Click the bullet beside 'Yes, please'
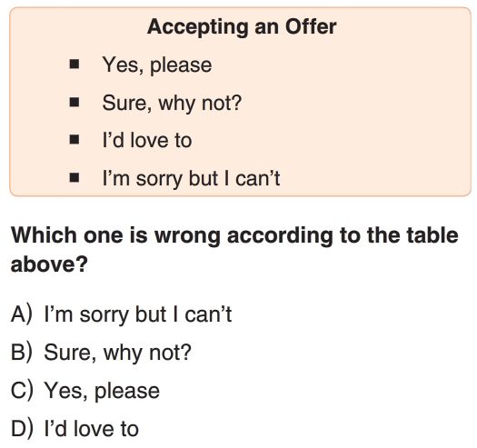The image size is (477, 448). [x=75, y=65]
